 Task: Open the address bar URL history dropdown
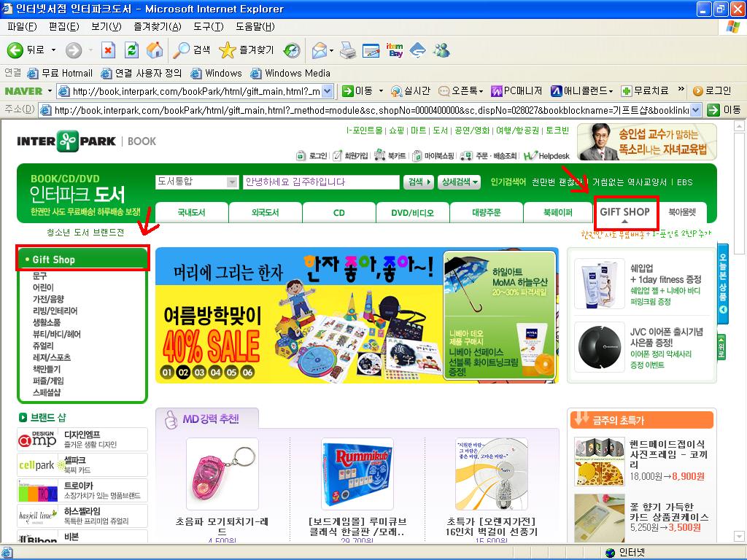(x=695, y=110)
